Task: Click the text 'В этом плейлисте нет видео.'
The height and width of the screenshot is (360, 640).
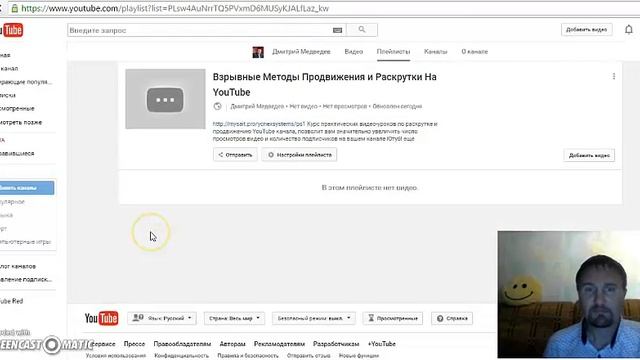Action: pyautogui.click(x=370, y=188)
